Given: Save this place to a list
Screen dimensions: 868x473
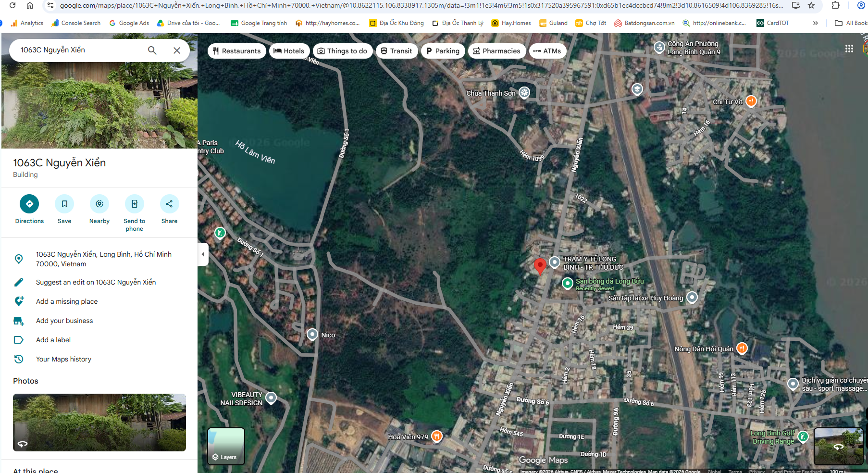Looking at the screenshot, I should (x=64, y=209).
